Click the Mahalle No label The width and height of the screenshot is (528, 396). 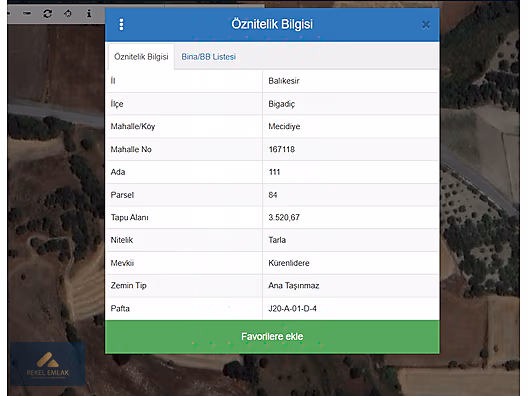coord(131,149)
